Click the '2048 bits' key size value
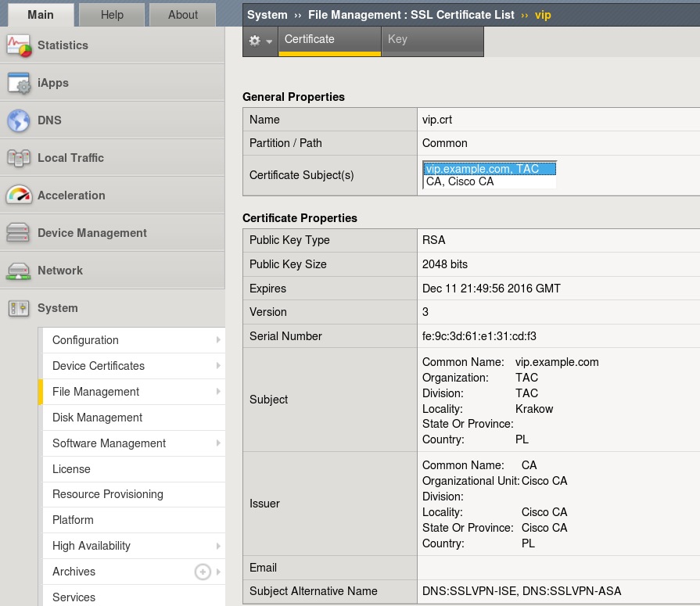700x606 pixels. [x=445, y=264]
